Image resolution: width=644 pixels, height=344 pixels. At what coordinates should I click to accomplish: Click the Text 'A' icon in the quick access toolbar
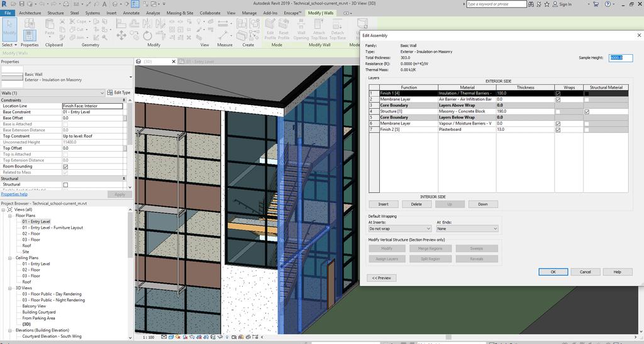click(105, 4)
